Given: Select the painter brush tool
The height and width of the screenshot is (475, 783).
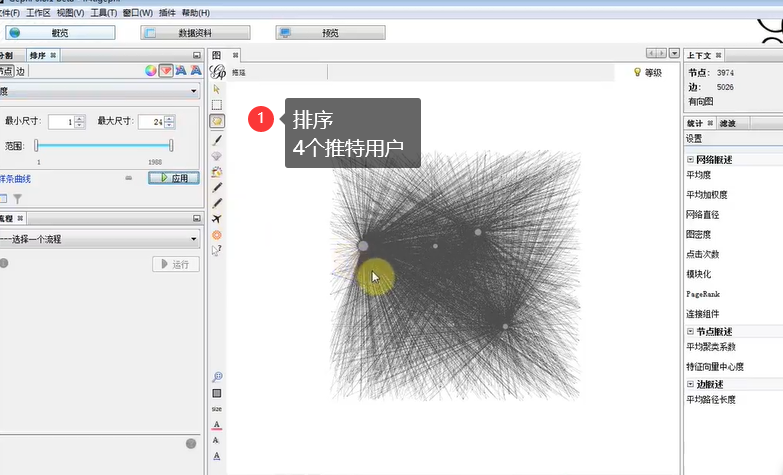Looking at the screenshot, I should (217, 140).
